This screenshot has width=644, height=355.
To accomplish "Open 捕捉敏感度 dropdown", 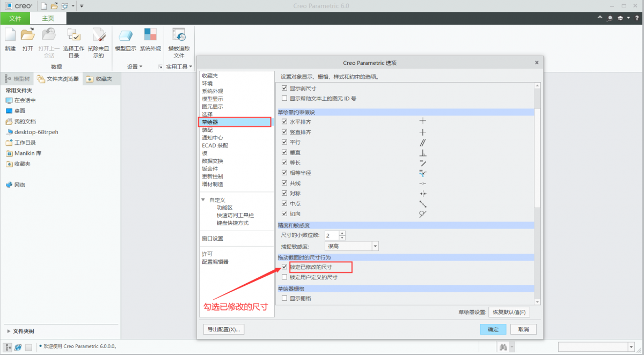I will coord(375,246).
